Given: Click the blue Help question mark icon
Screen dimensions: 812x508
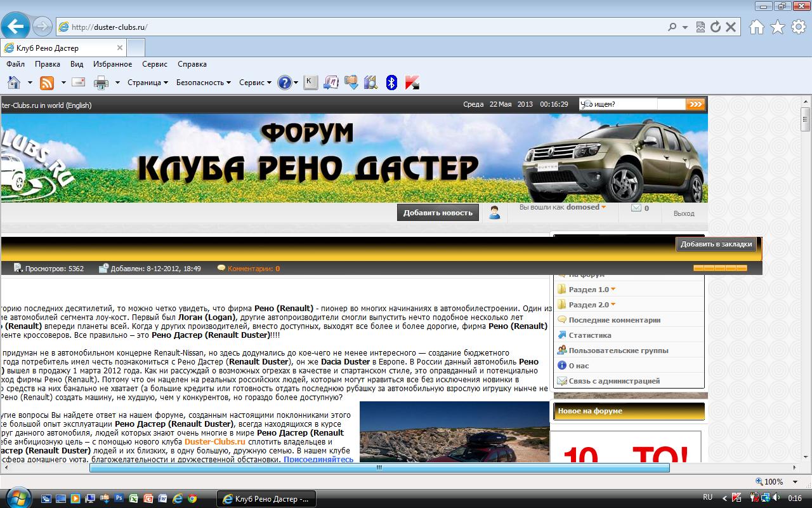Looking at the screenshot, I should (284, 83).
